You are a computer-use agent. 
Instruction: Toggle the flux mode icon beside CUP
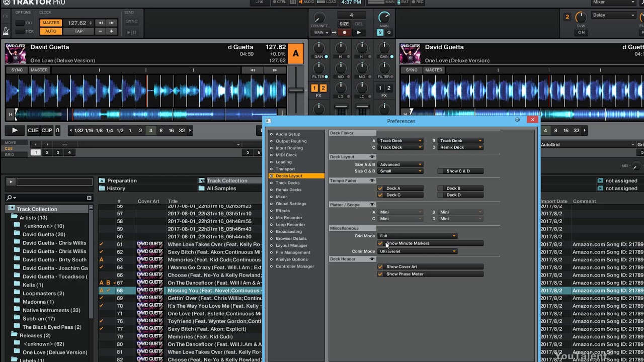pos(57,130)
